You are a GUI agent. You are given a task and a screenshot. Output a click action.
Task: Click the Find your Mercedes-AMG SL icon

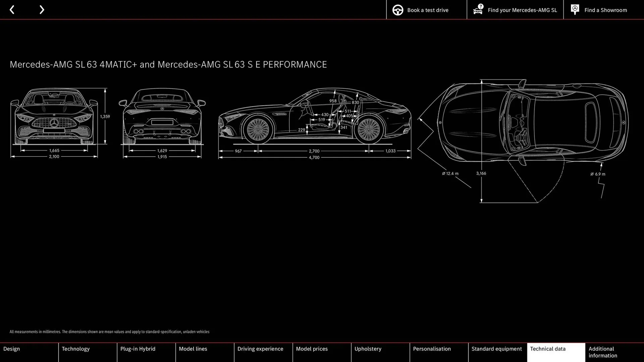coord(479,10)
